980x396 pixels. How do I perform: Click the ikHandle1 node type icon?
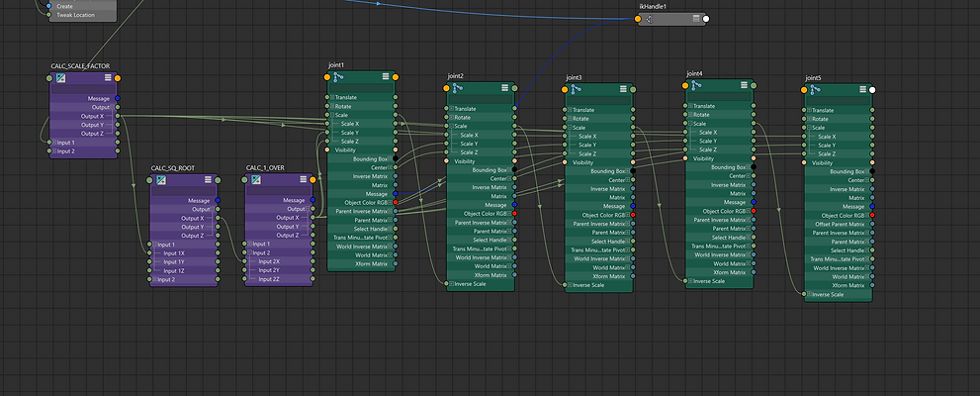click(x=649, y=20)
